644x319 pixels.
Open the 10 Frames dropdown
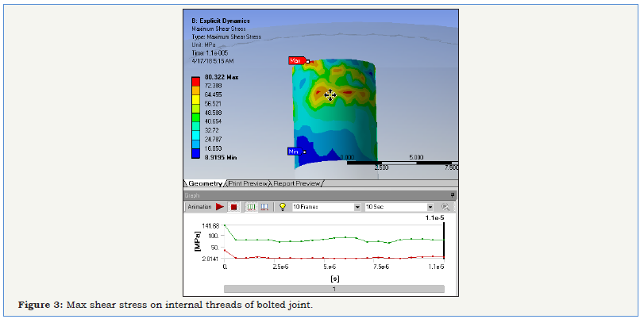coord(357,207)
